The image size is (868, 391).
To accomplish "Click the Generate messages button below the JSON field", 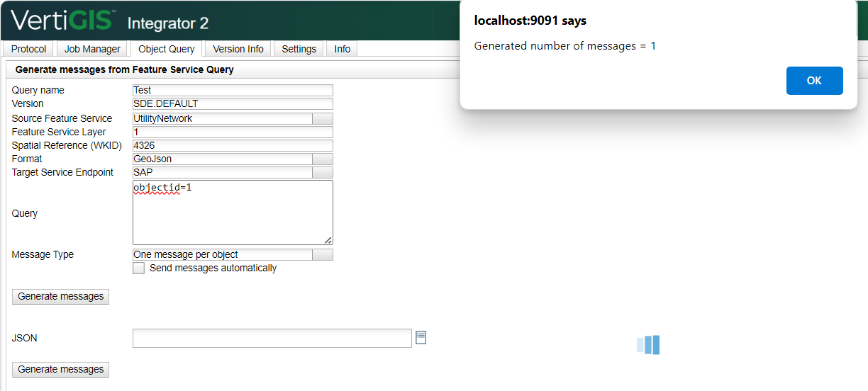I will click(x=61, y=369).
